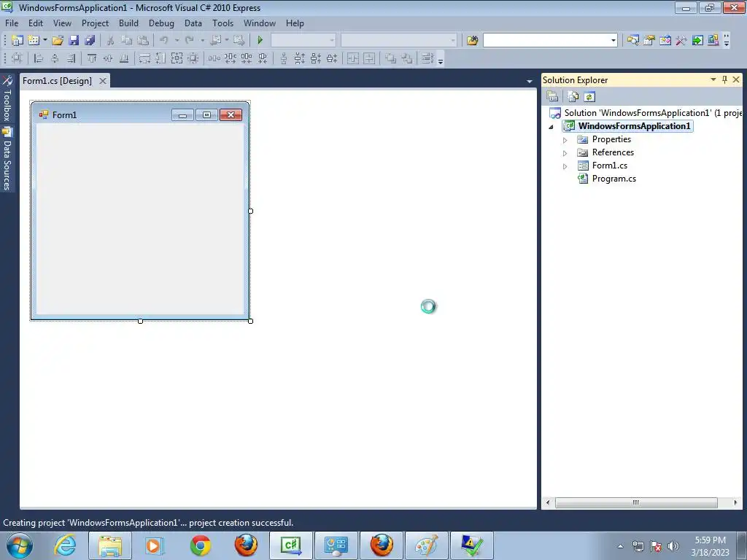Expand the Toolbox side panel tab
Viewport: 747px width, 560px height.
tap(7, 99)
